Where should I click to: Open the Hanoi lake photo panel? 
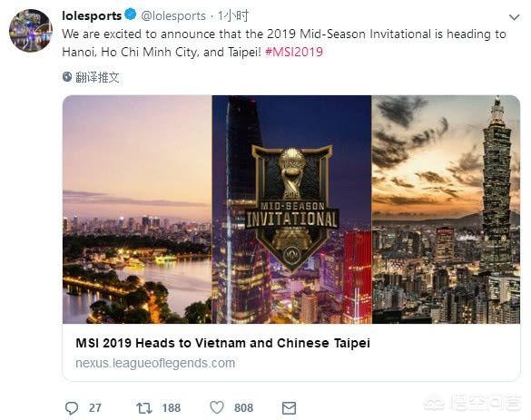click(137, 210)
